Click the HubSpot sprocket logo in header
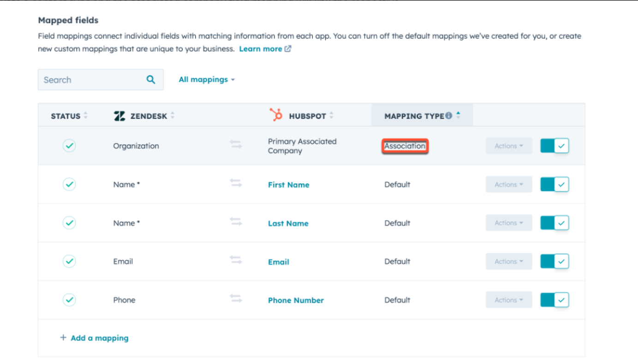Image resolution: width=638 pixels, height=364 pixels. tap(276, 115)
